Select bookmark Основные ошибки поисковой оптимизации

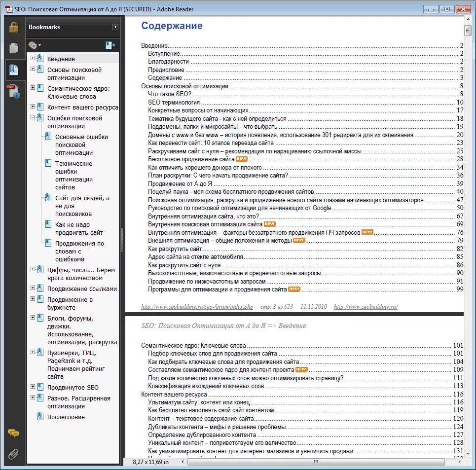pos(81,145)
